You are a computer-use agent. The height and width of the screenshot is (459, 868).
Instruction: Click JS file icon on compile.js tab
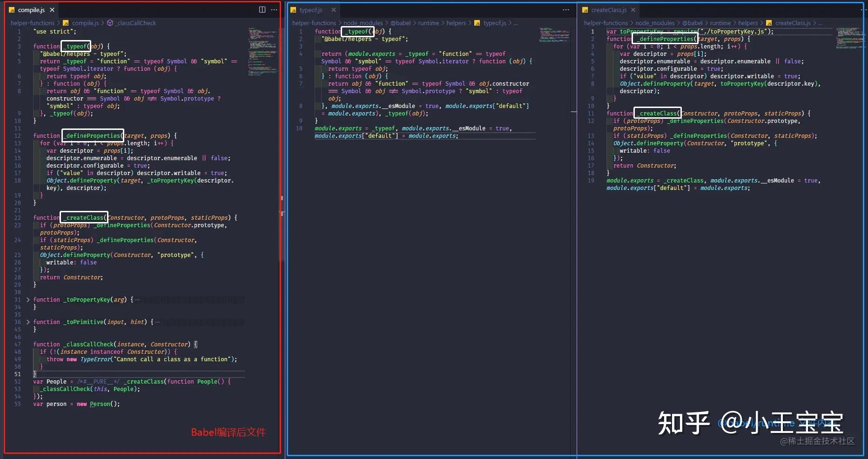tap(12, 10)
